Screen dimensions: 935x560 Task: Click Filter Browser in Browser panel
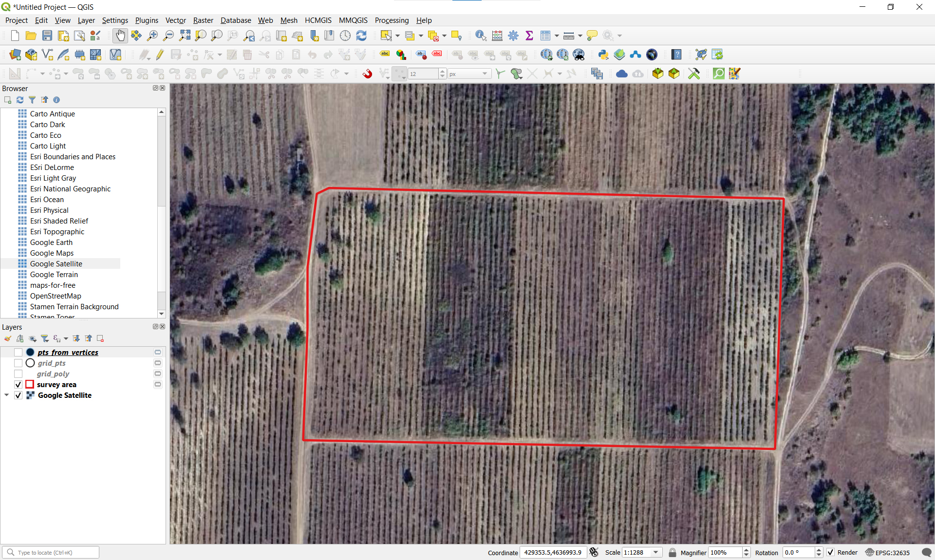tap(32, 100)
